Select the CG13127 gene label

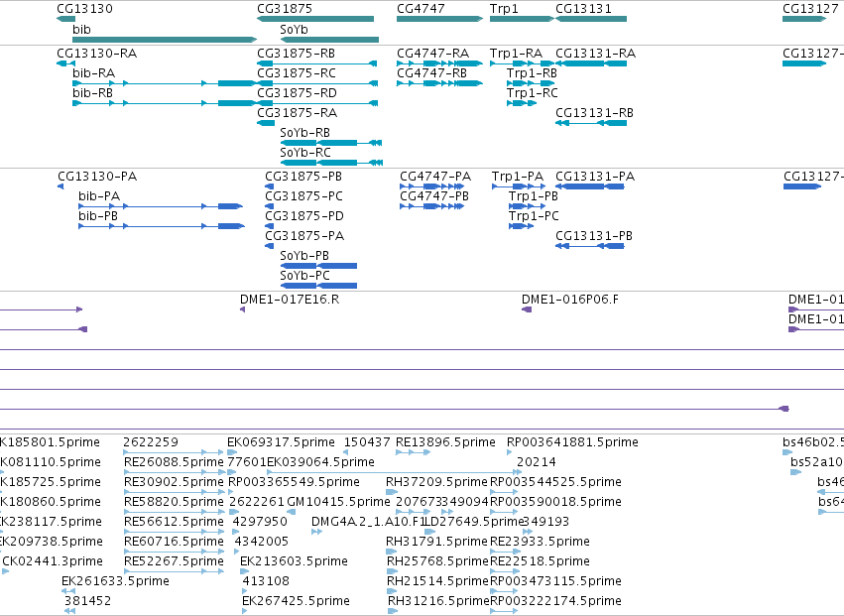coord(810,9)
